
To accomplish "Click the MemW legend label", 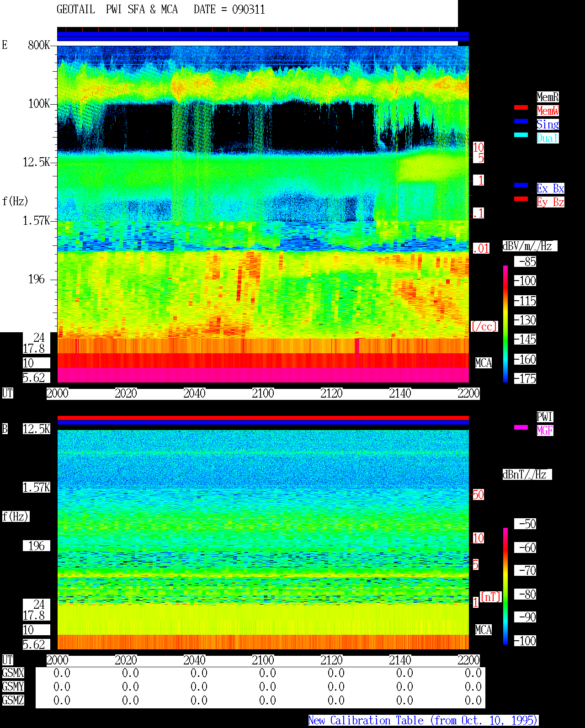I will point(548,111).
